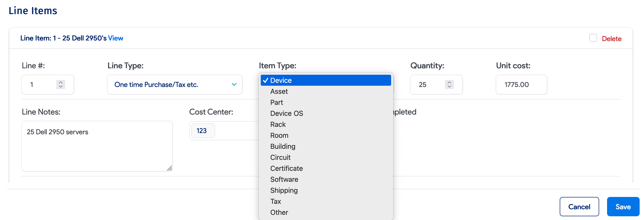The image size is (644, 220).
Task: Select "Part" from the Item Type list
Action: (x=277, y=102)
